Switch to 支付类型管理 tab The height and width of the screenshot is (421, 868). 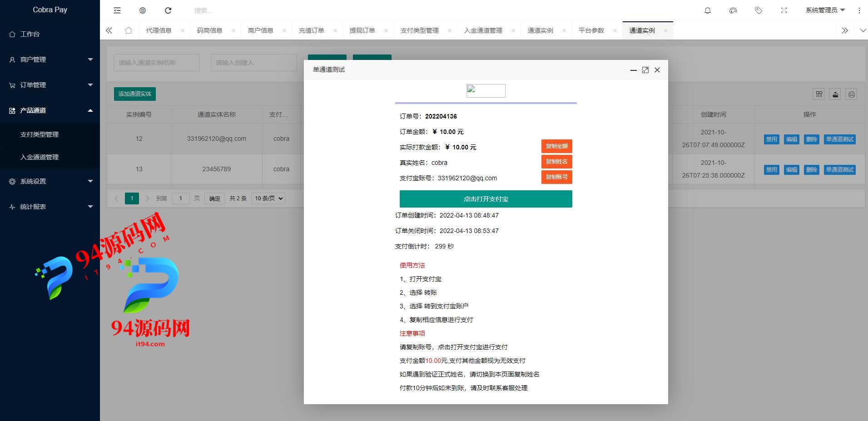coord(419,30)
